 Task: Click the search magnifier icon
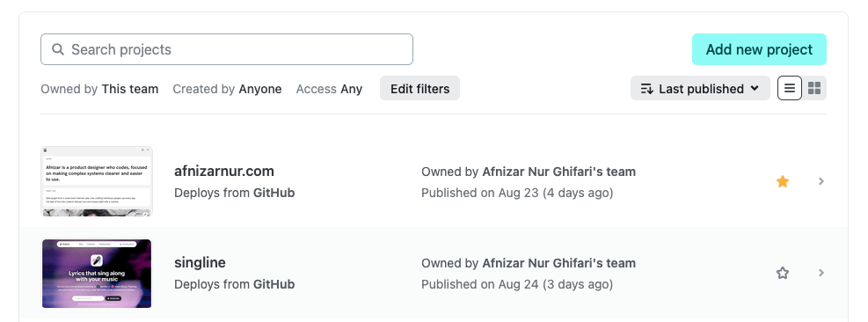tap(57, 49)
